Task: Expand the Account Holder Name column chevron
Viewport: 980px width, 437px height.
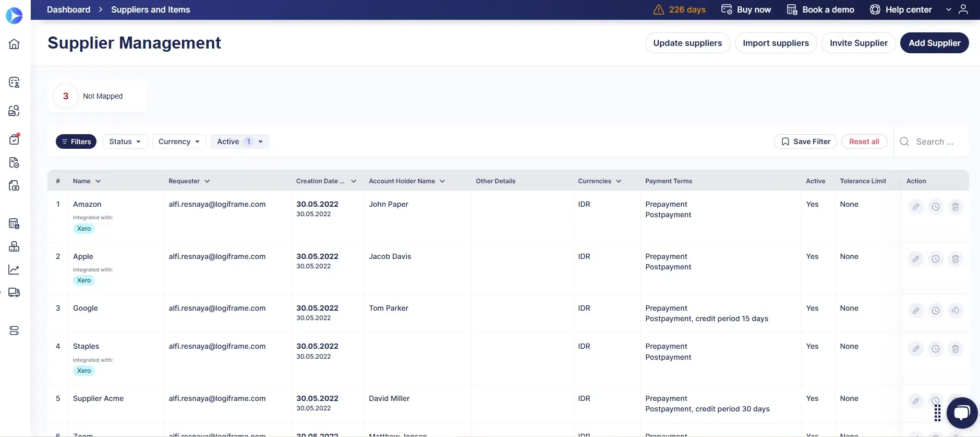Action: point(442,181)
